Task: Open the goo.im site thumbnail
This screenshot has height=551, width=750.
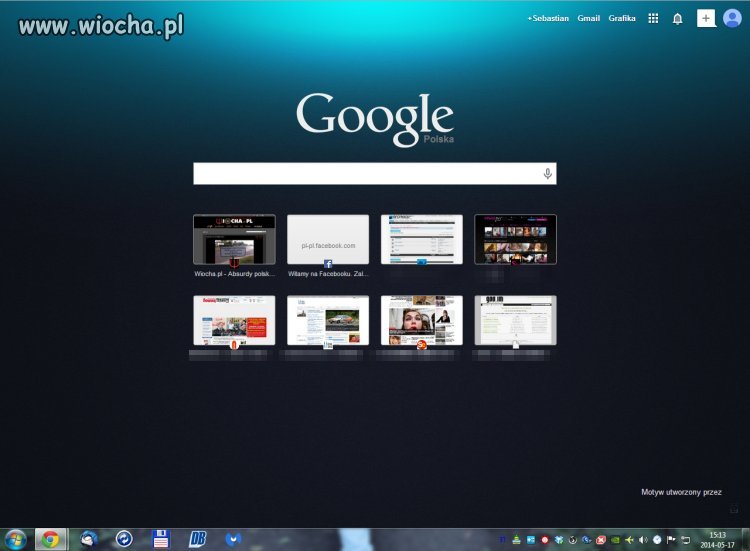Action: click(516, 320)
